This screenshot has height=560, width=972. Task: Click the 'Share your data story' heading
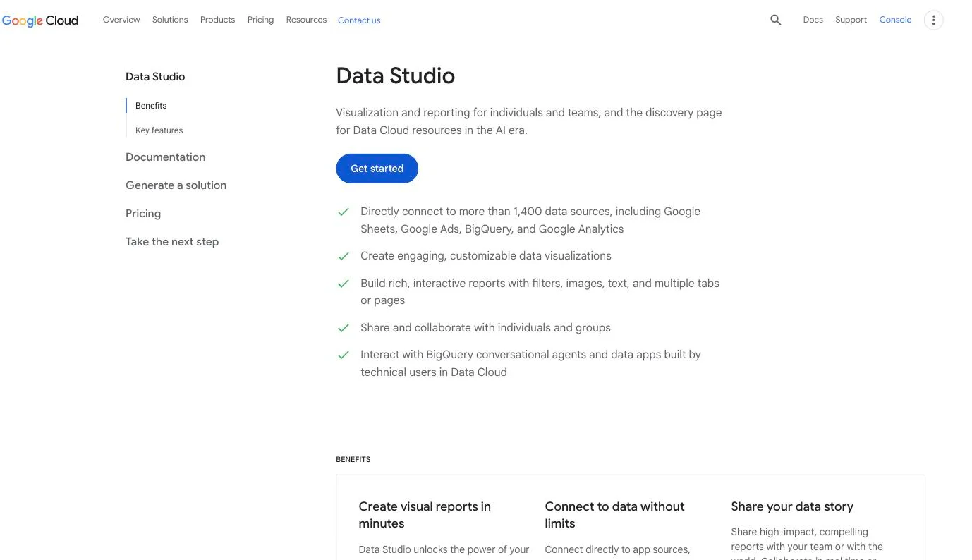(792, 506)
